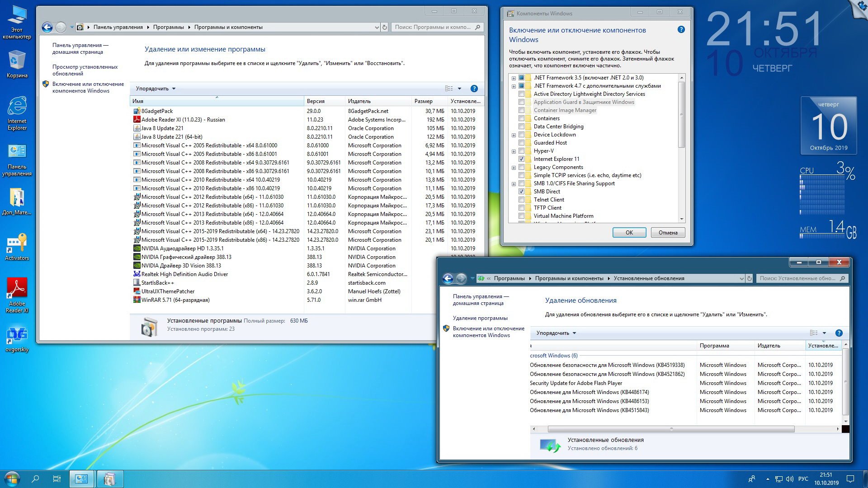Enable Containers component checkbox
This screenshot has height=488, width=868.
(521, 118)
